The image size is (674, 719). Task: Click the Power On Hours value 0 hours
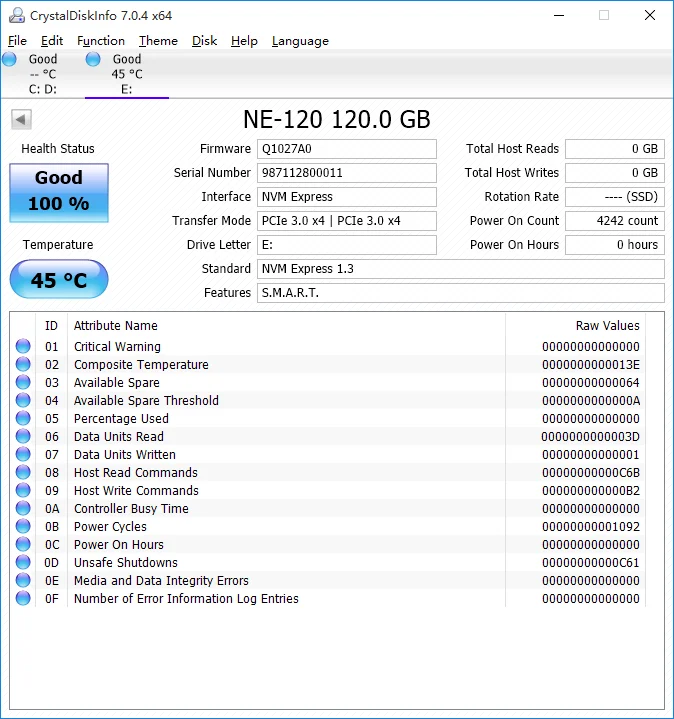615,245
